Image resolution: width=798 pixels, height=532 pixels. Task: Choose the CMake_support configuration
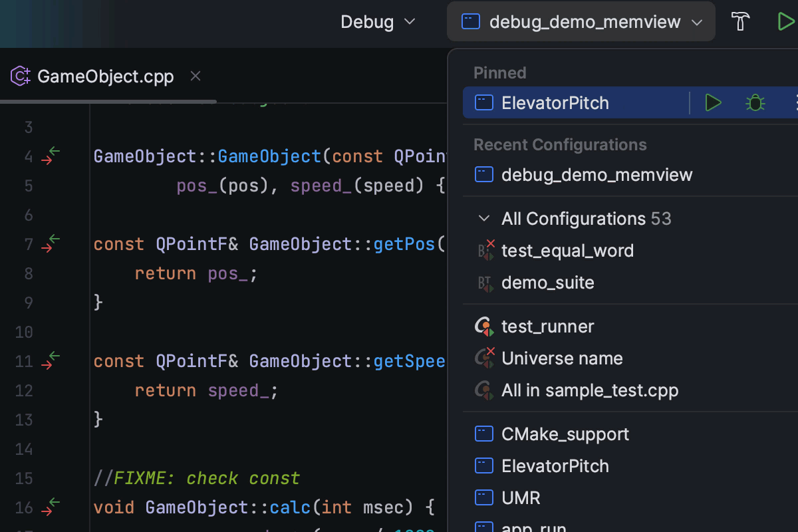565,434
